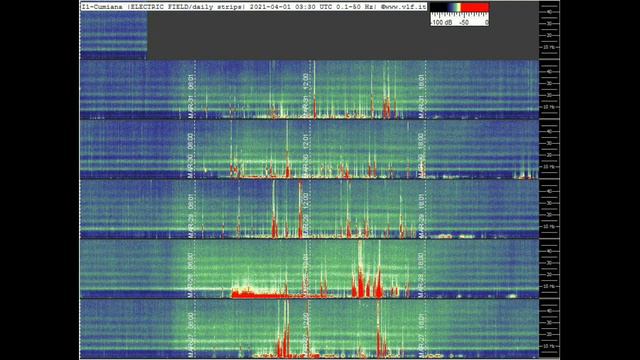Click the MAR-31 06:01 time marker
Viewport: 640px width, 360px height.
(191, 96)
